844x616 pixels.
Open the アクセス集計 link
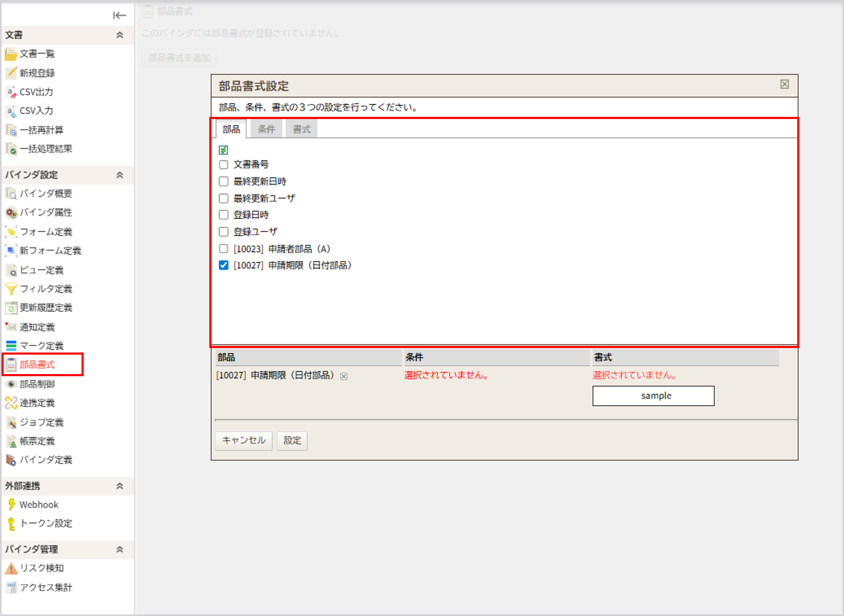[x=46, y=588]
